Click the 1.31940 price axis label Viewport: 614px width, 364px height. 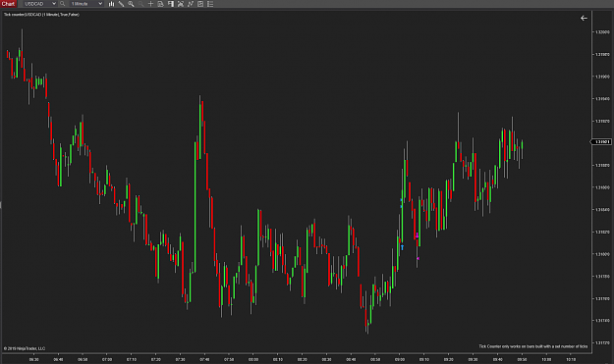tap(602, 99)
